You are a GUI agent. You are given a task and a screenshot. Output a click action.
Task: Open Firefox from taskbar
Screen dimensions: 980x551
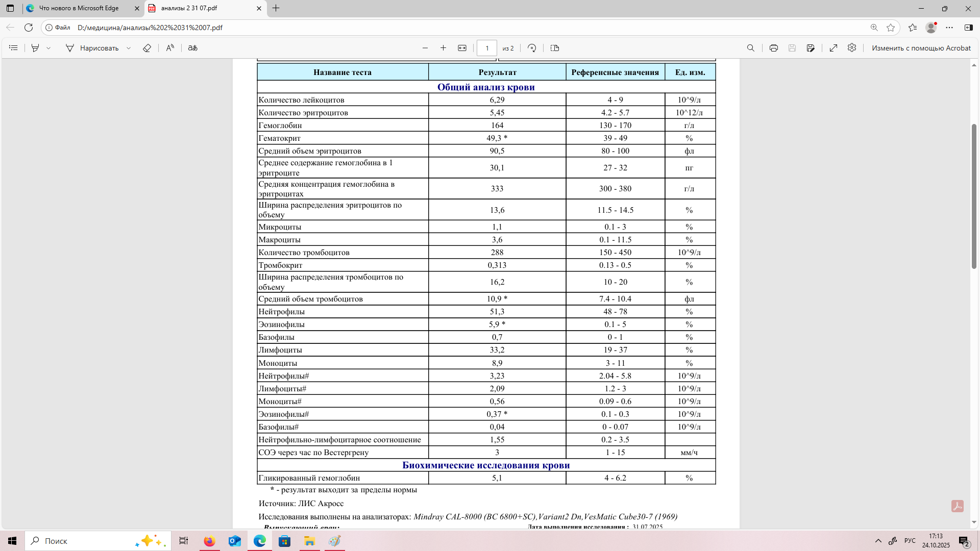(x=209, y=541)
